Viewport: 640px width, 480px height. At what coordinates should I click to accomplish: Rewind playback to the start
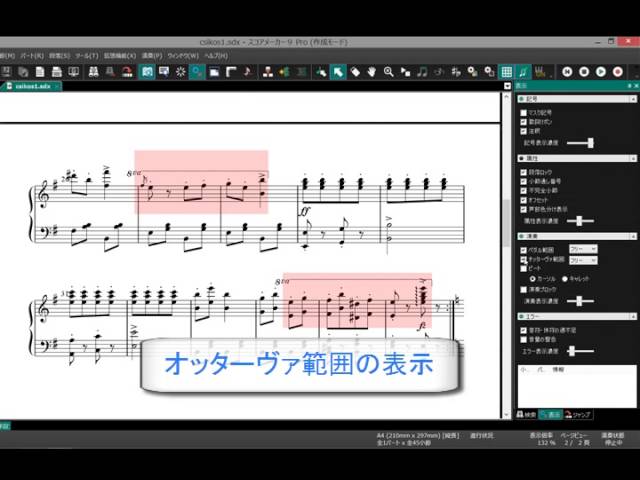coord(567,72)
